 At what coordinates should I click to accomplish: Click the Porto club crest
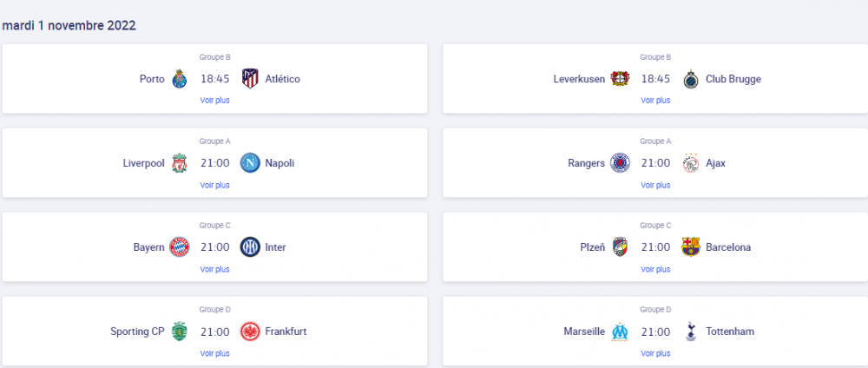(x=180, y=79)
